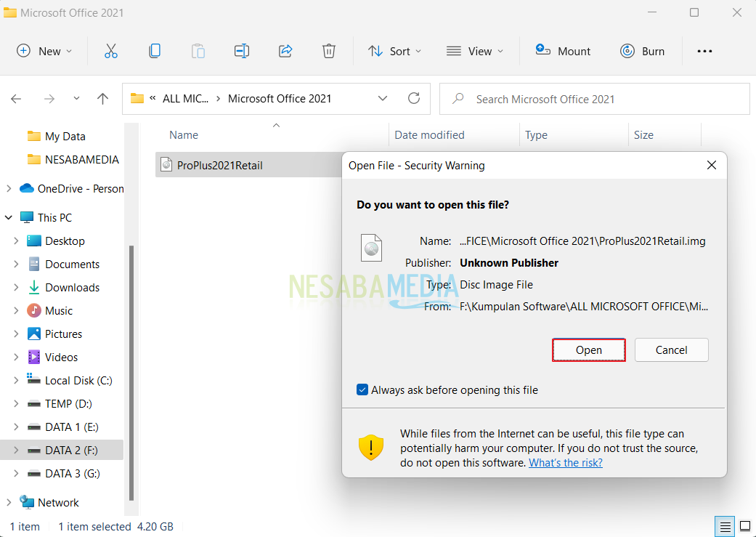Select Music in navigation pane
This screenshot has height=537, width=756.
click(x=49, y=311)
